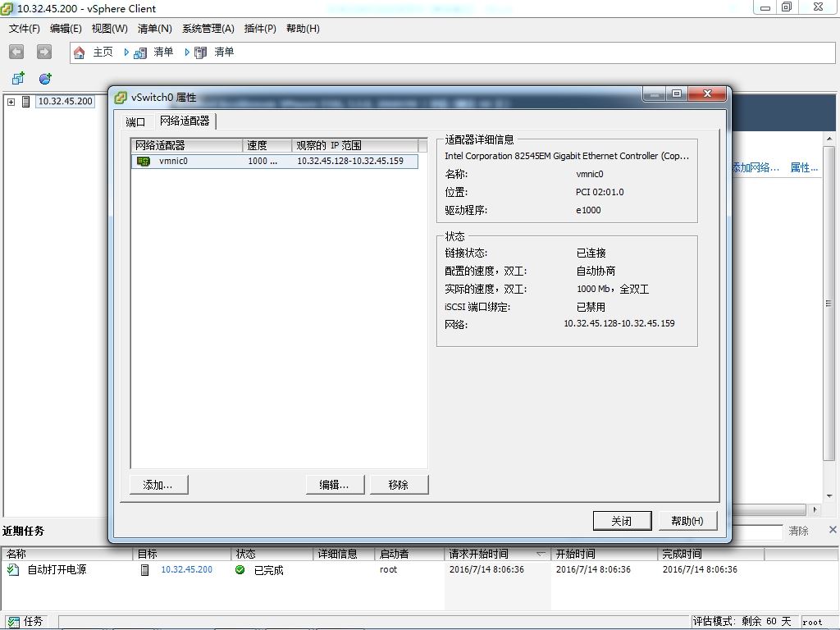840x630 pixels.
Task: Select the 网络适配器 tab
Action: tap(185, 121)
